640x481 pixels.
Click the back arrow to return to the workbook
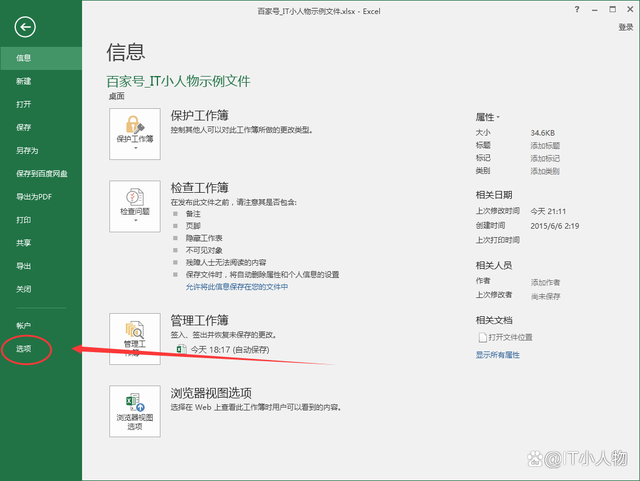pos(25,27)
